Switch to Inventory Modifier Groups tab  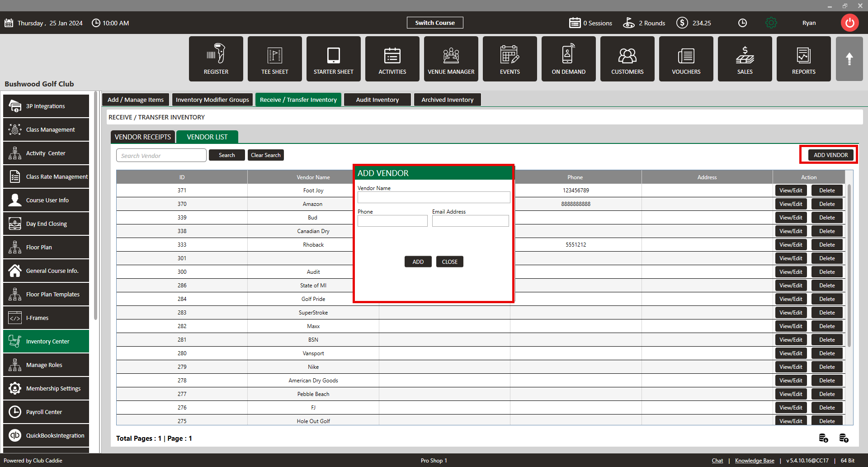[x=212, y=100]
